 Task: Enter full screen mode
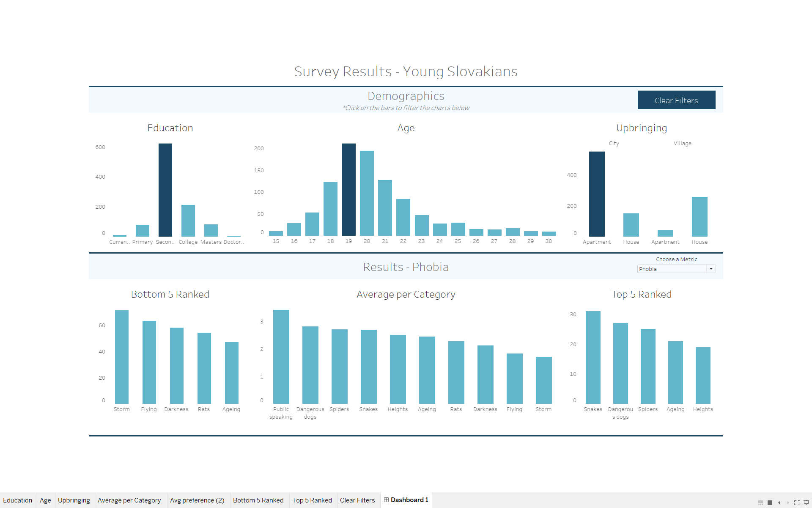797,502
